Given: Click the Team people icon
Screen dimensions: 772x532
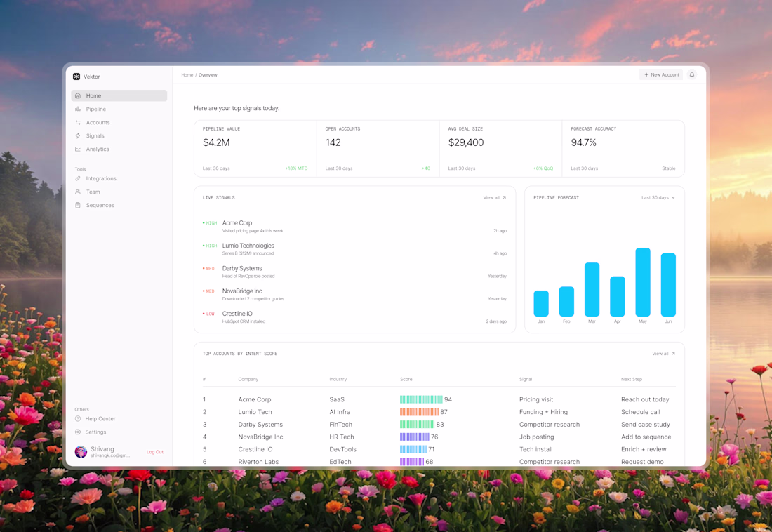Looking at the screenshot, I should [78, 192].
